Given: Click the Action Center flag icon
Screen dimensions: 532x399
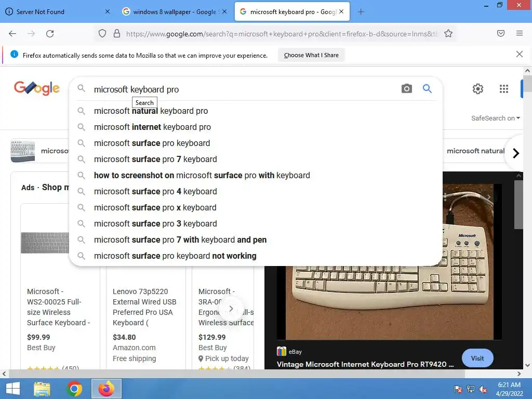Looking at the screenshot, I should 458,389.
